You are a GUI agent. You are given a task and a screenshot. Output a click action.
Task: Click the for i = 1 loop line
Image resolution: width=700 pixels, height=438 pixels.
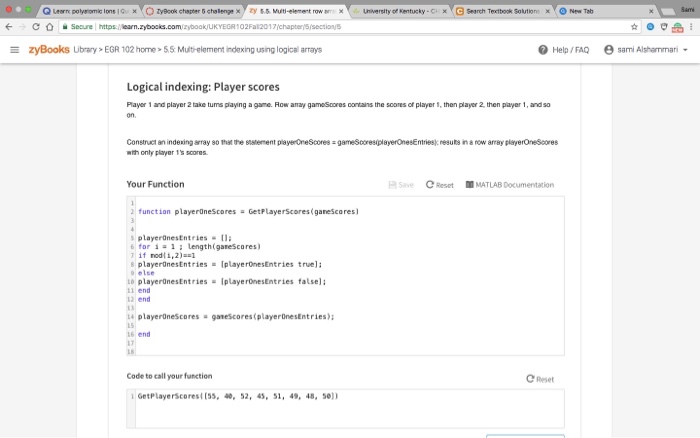[x=199, y=246]
